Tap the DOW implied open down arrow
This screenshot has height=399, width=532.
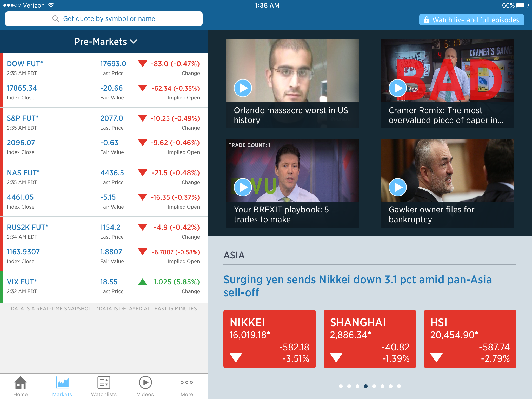[143, 88]
